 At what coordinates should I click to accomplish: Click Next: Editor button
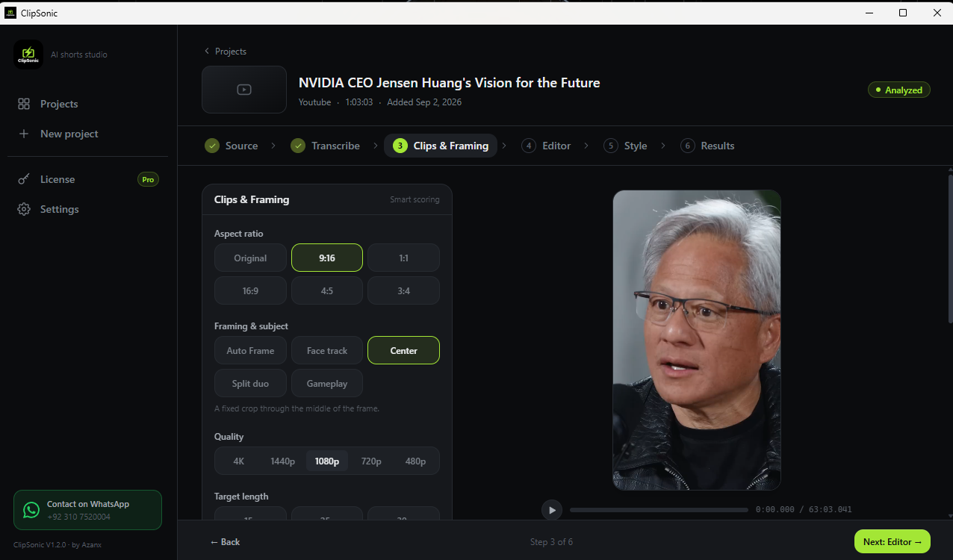click(x=893, y=542)
